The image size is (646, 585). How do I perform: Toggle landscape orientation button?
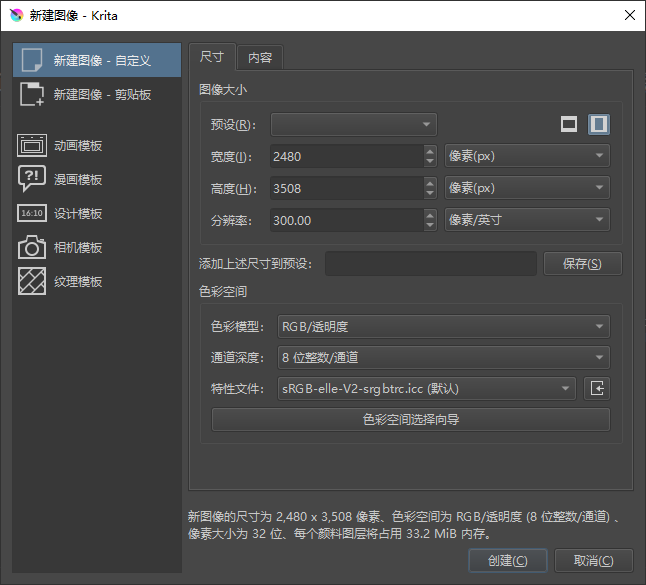click(569, 124)
